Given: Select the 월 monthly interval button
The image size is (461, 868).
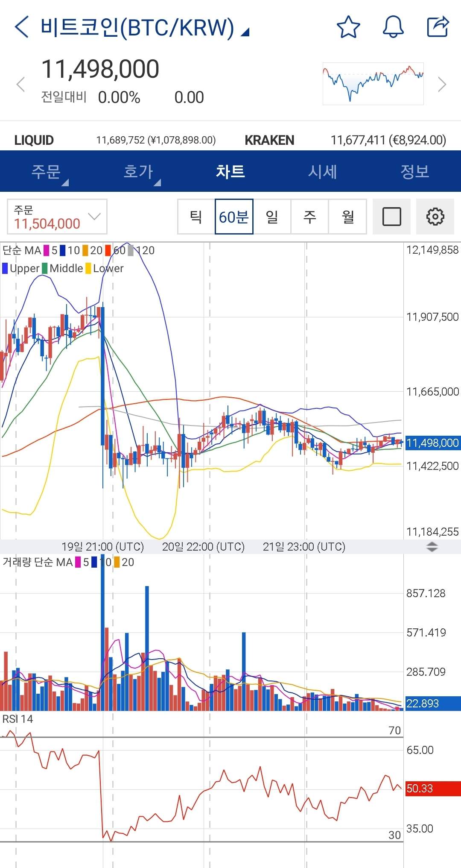Looking at the screenshot, I should [x=347, y=217].
